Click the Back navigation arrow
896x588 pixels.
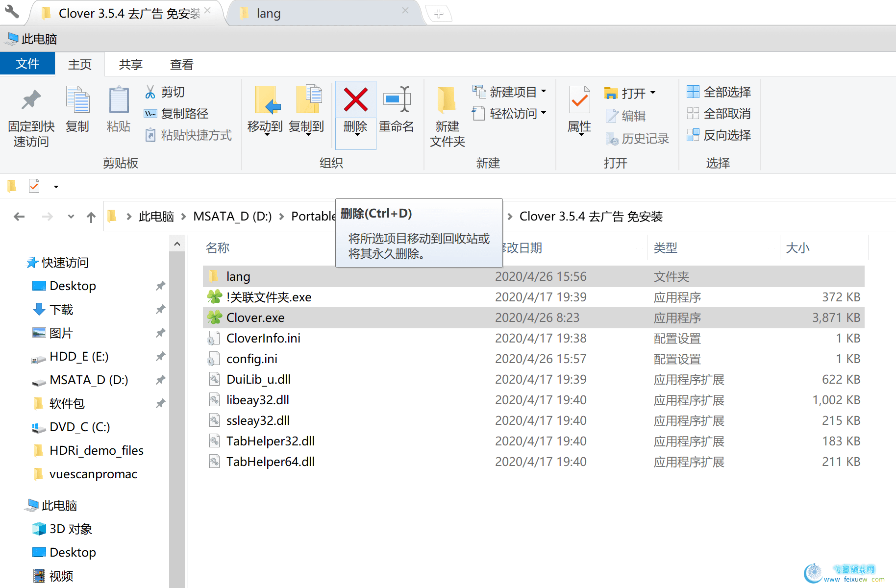click(19, 216)
